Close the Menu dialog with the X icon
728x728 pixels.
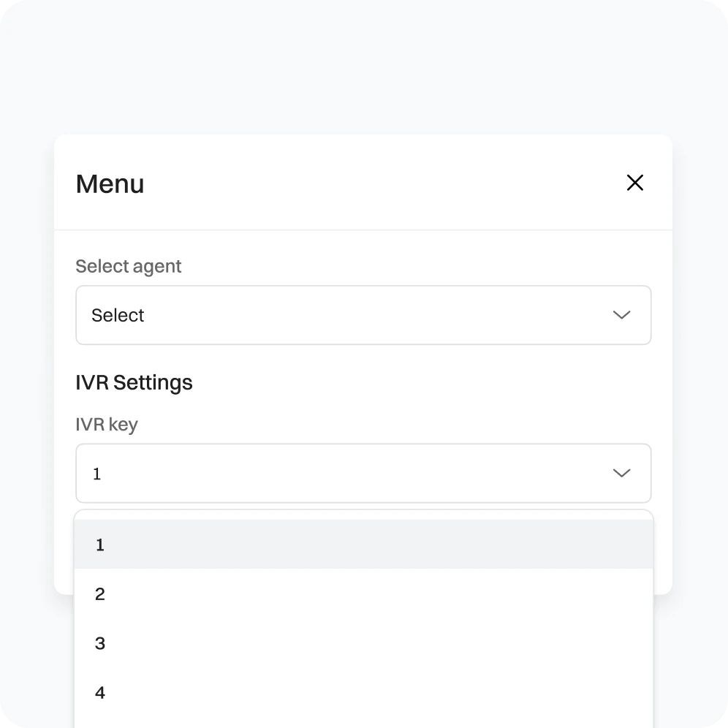click(635, 183)
